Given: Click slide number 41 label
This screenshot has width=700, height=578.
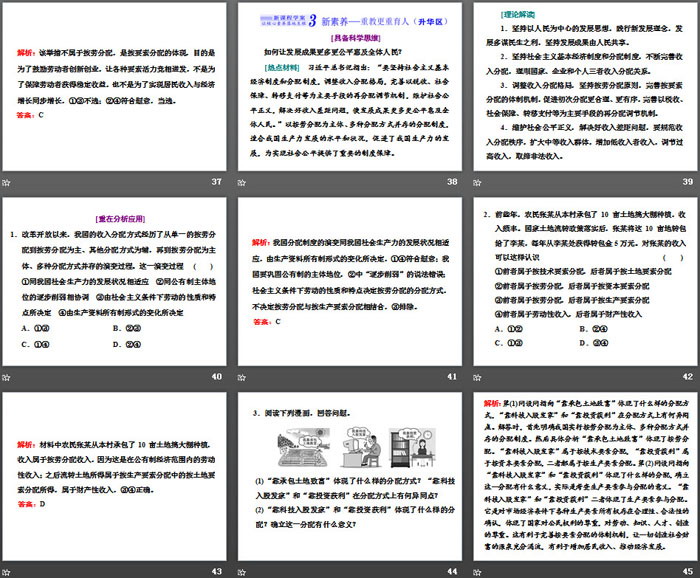Looking at the screenshot, I should pos(452,377).
